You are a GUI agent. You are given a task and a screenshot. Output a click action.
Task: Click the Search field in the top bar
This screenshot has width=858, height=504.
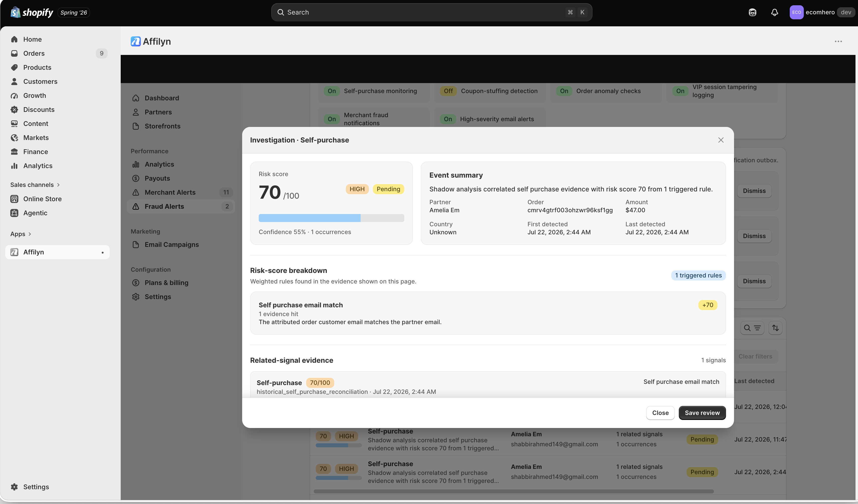click(431, 12)
